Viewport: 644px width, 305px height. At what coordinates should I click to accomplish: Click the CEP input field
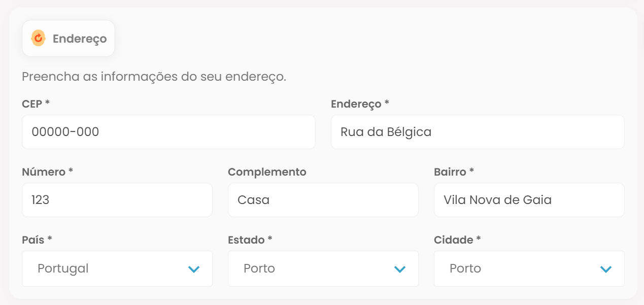[168, 132]
